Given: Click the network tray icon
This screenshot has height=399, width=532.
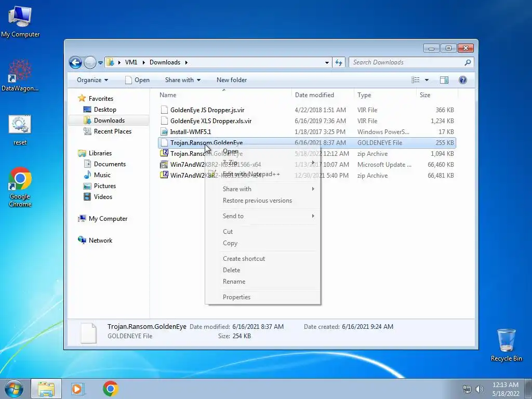Looking at the screenshot, I should tap(467, 389).
